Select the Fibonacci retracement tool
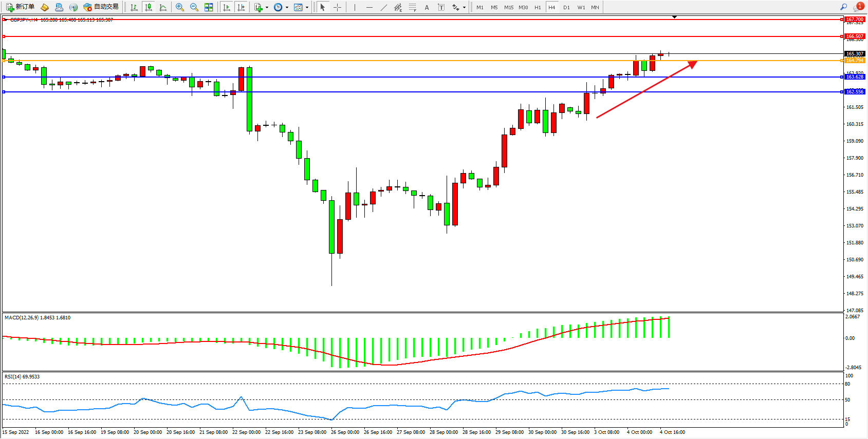This screenshot has width=868, height=439. coord(413,7)
